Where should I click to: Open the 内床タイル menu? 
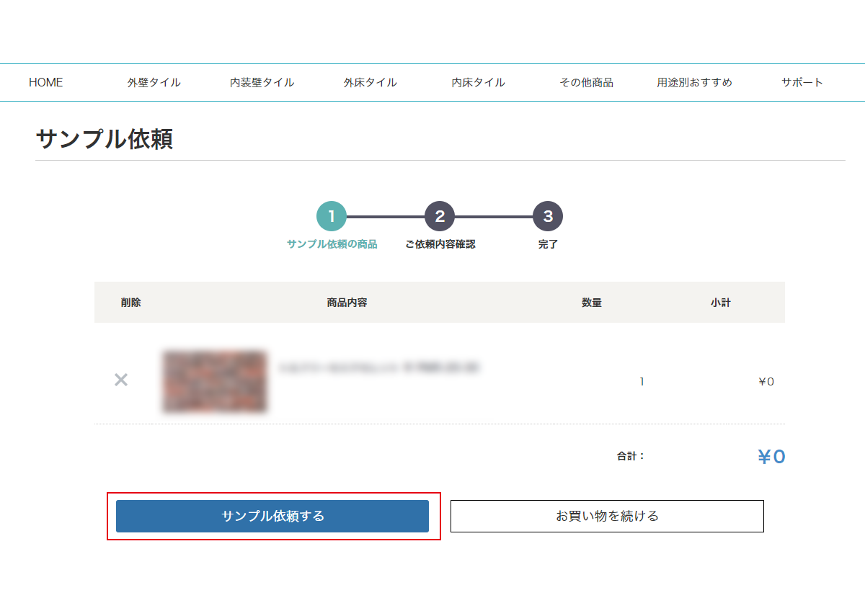[479, 82]
